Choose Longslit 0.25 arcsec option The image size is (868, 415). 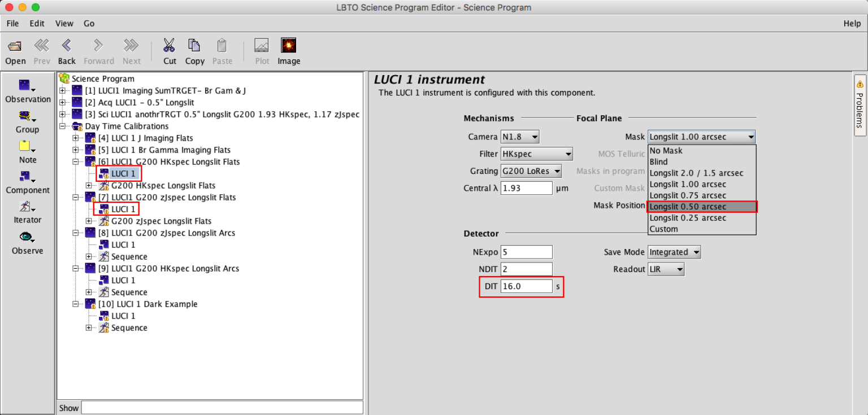[701, 218]
